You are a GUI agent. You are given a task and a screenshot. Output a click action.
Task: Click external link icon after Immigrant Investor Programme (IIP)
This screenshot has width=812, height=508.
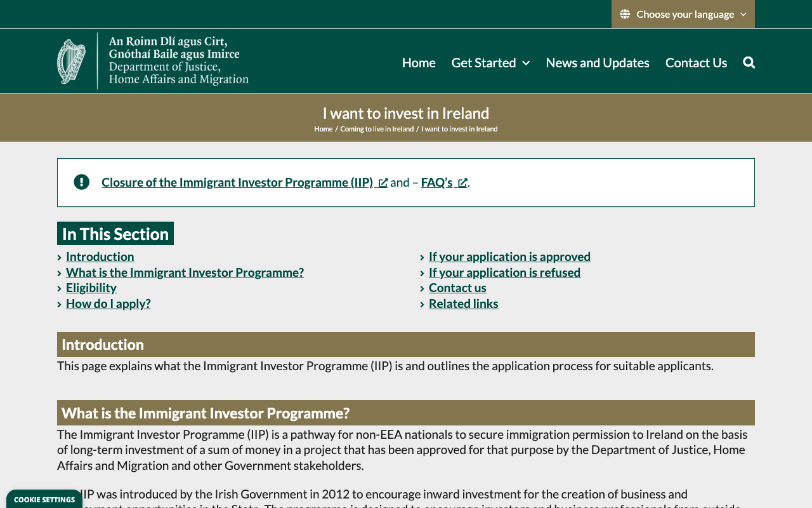click(383, 183)
